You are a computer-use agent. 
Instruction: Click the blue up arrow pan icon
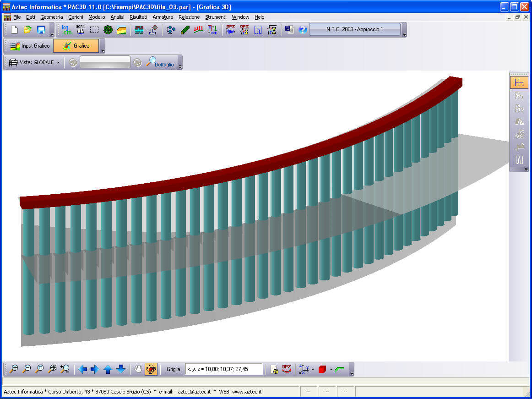[x=108, y=369]
